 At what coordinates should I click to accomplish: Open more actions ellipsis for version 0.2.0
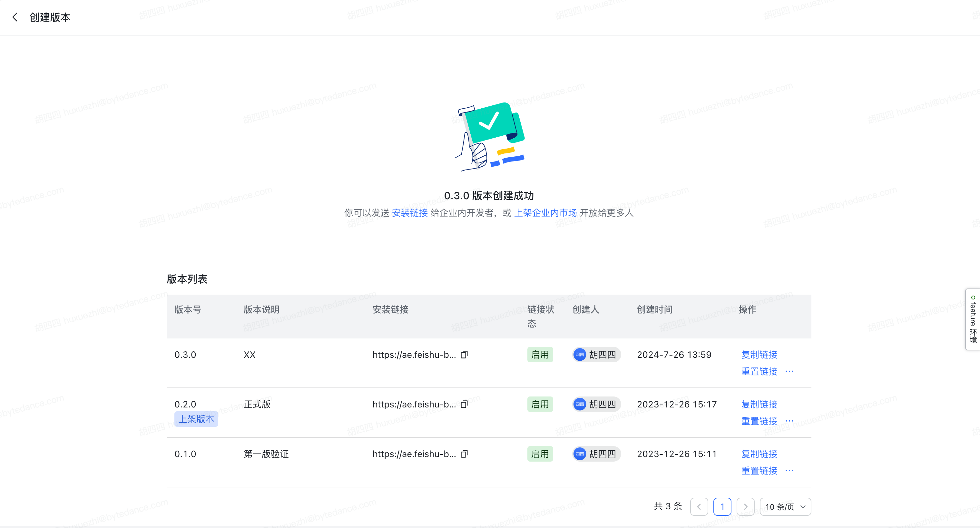pyautogui.click(x=789, y=421)
